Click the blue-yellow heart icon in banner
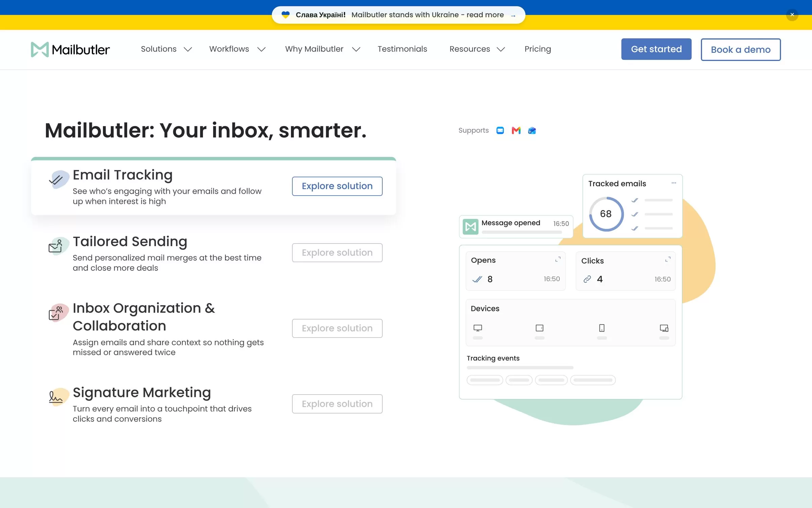Viewport: 812px width, 508px height. pyautogui.click(x=286, y=15)
